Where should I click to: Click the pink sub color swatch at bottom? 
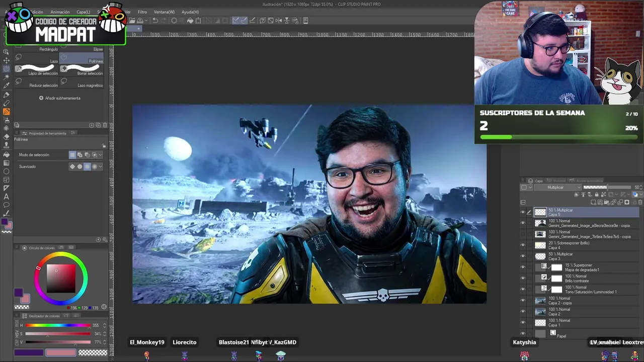61,353
